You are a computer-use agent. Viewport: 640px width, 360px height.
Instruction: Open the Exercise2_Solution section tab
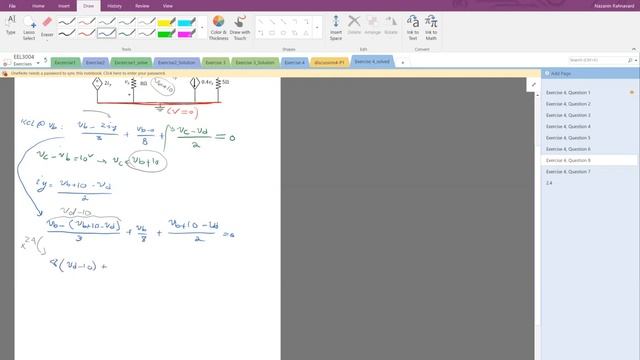[x=177, y=62]
